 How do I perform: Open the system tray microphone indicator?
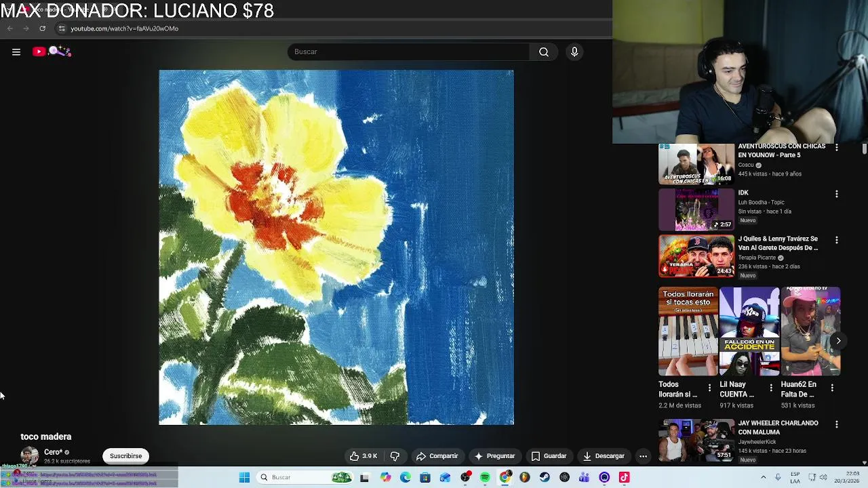pyautogui.click(x=778, y=478)
